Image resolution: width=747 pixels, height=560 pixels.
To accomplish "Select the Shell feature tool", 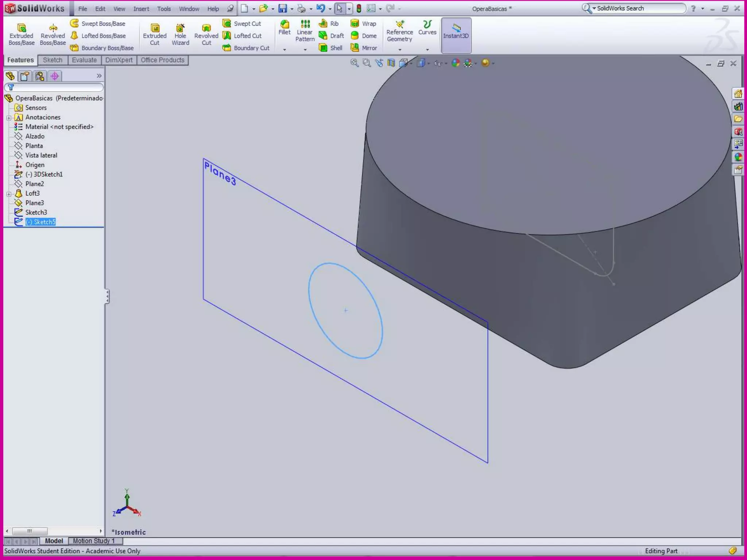I will tap(331, 48).
